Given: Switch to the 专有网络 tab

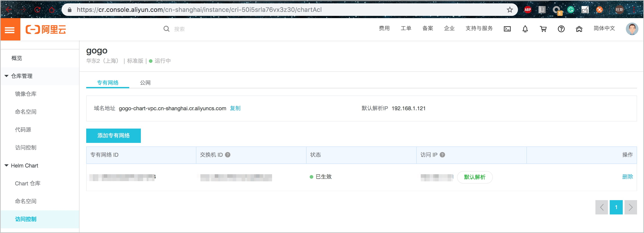Looking at the screenshot, I should [107, 83].
